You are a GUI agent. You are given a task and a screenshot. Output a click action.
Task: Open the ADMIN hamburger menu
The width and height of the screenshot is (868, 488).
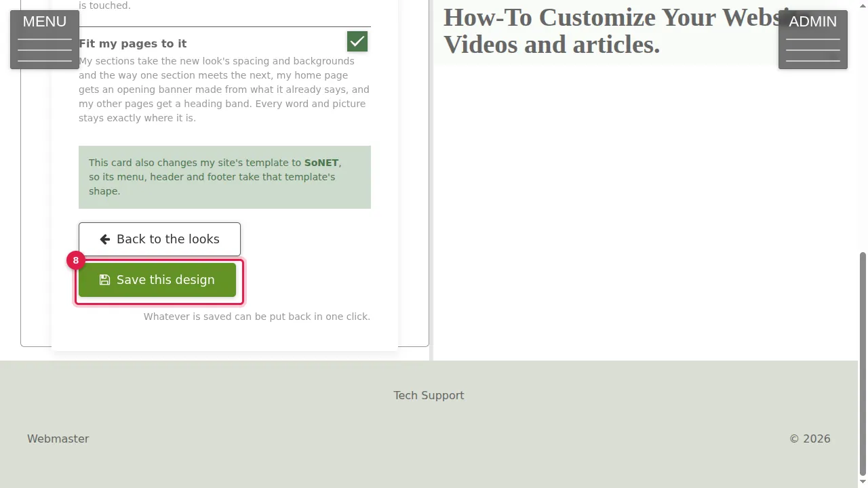(813, 39)
